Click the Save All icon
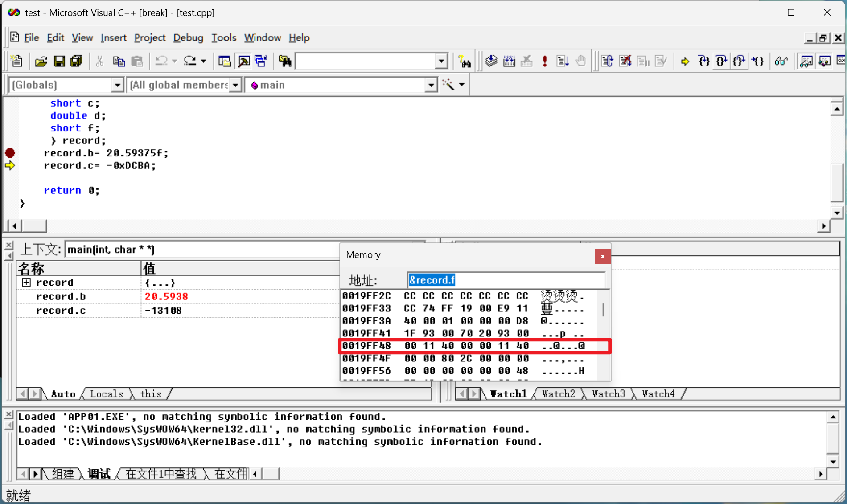The width and height of the screenshot is (847, 504). (x=77, y=61)
